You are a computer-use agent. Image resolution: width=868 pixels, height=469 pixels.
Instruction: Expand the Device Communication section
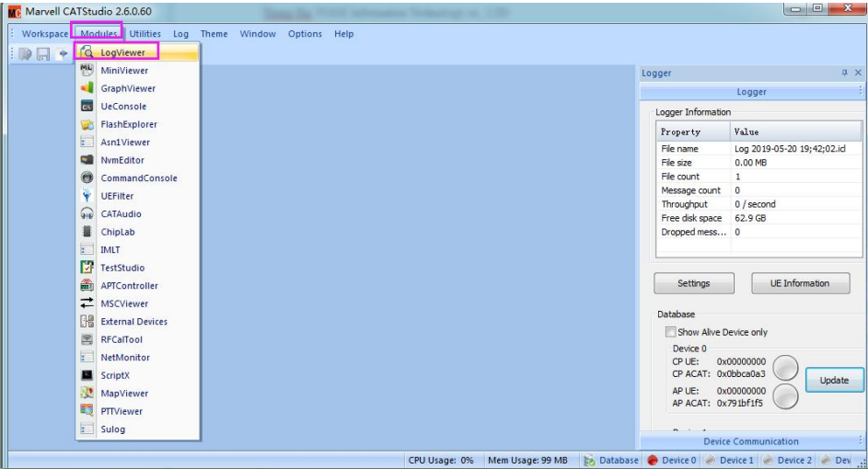[x=750, y=441]
